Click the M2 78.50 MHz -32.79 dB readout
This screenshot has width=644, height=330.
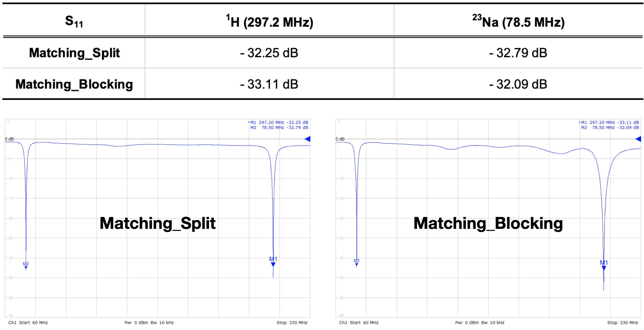point(279,128)
